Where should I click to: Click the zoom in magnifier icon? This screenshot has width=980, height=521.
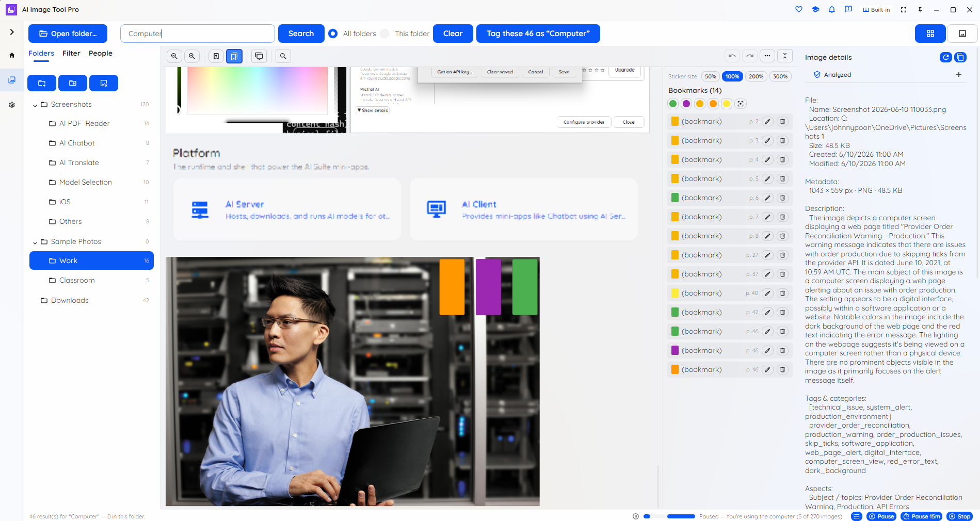click(x=192, y=56)
